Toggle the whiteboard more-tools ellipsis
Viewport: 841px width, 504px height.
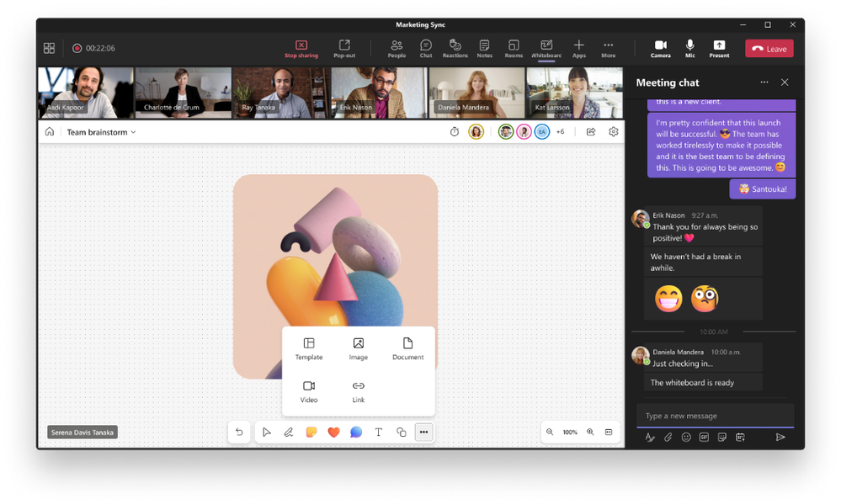pos(423,432)
